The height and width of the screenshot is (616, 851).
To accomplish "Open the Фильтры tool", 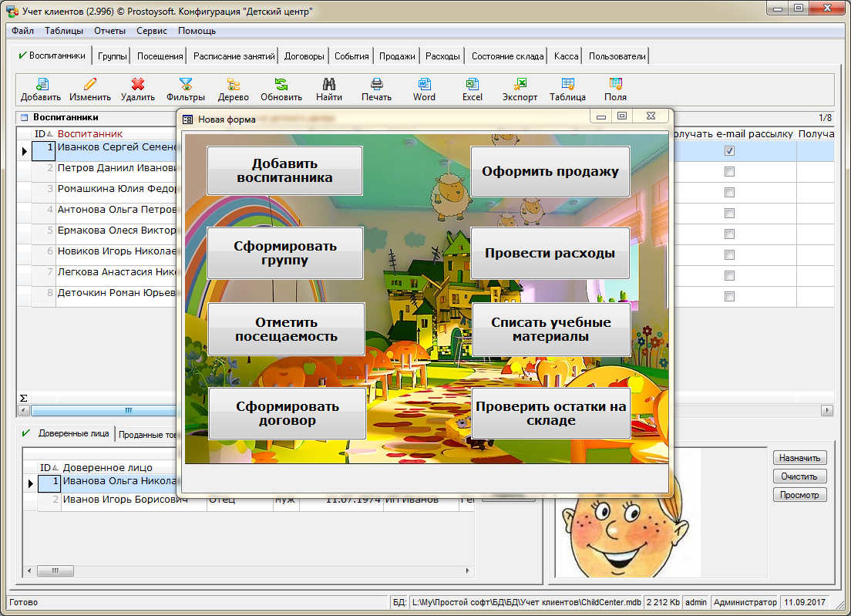I will [185, 85].
